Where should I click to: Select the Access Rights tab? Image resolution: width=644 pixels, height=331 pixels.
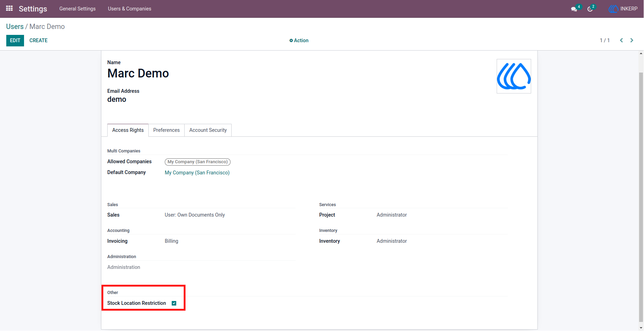128,130
